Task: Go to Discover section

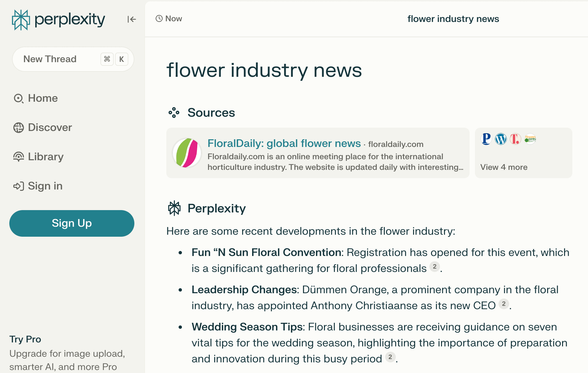Action: 43,128
